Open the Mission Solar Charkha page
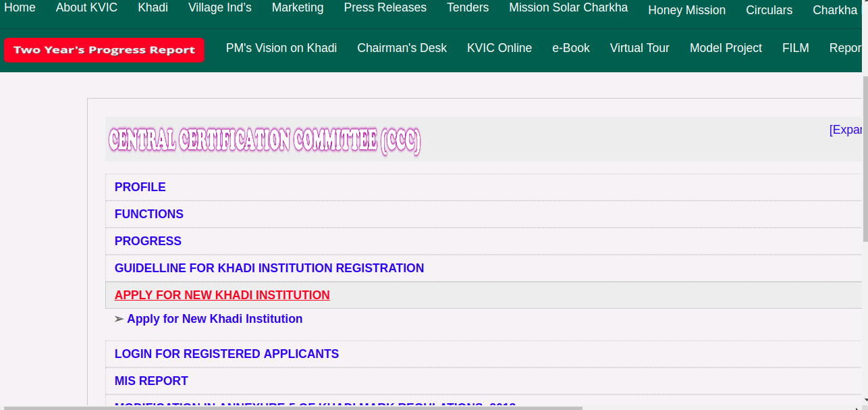Viewport: 868px width, 410px height. (x=568, y=8)
